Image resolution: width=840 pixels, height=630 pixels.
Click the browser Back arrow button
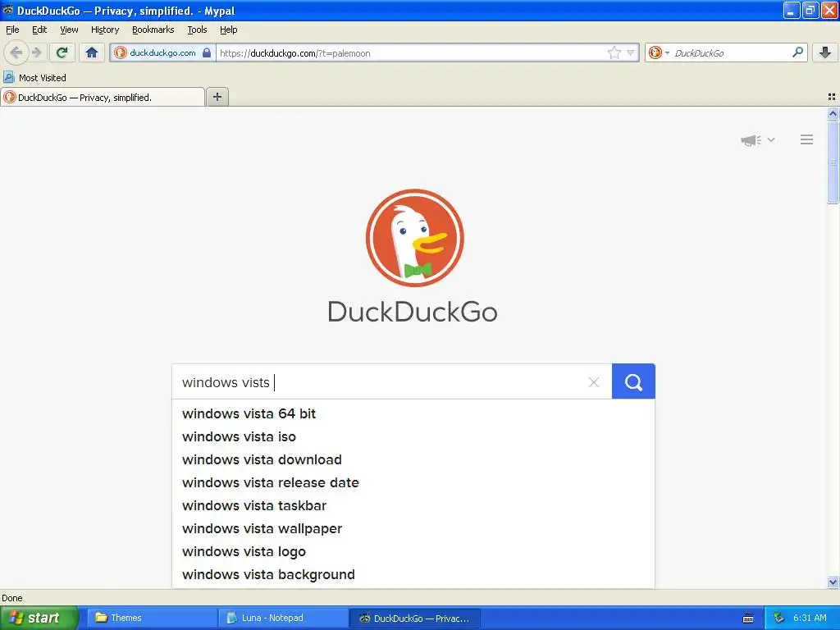click(16, 52)
